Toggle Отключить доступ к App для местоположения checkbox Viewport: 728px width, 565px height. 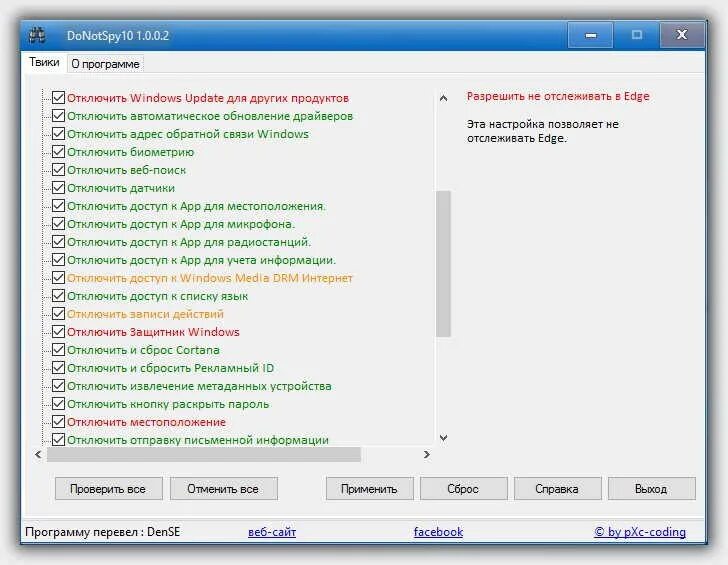(x=58, y=206)
